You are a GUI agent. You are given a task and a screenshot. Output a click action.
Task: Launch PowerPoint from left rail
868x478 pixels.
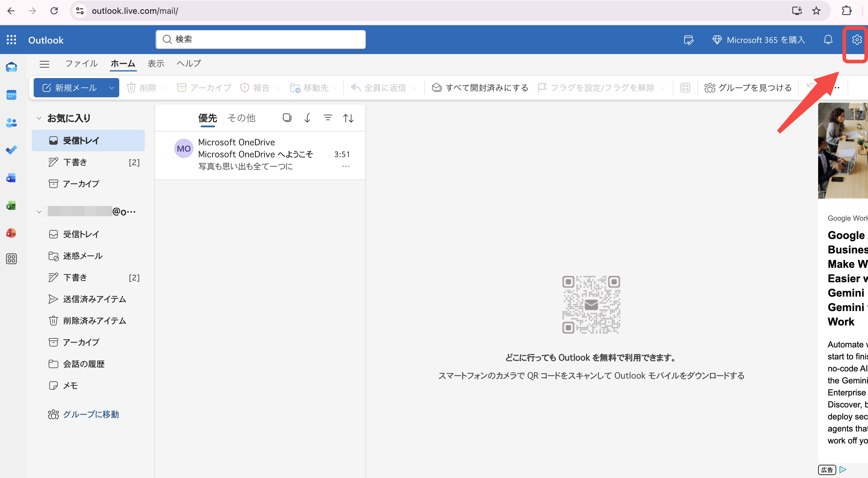11,233
